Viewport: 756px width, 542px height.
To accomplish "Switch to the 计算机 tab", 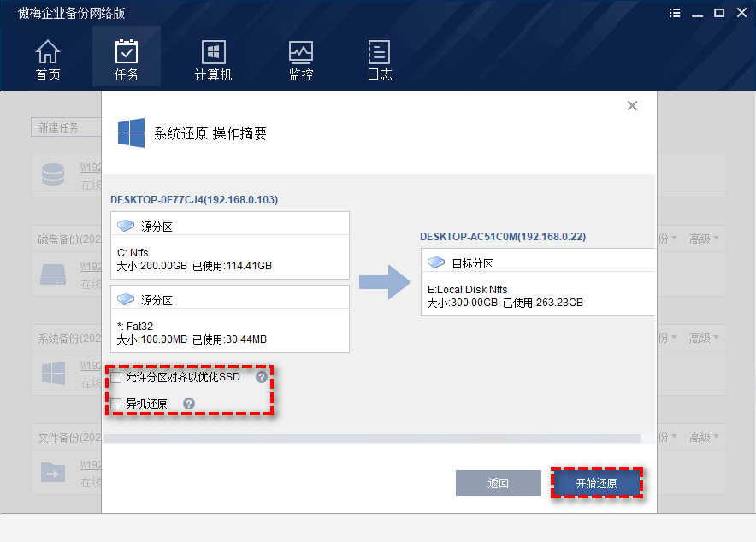I will 213,60.
